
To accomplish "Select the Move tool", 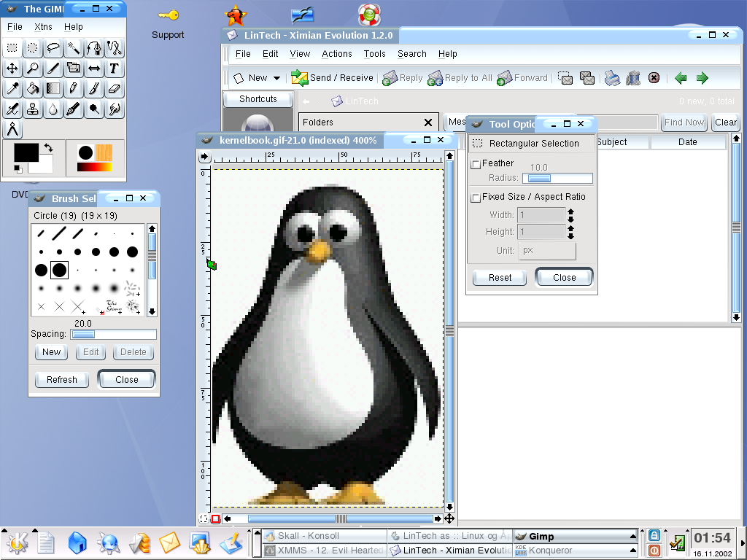I will click(x=12, y=69).
